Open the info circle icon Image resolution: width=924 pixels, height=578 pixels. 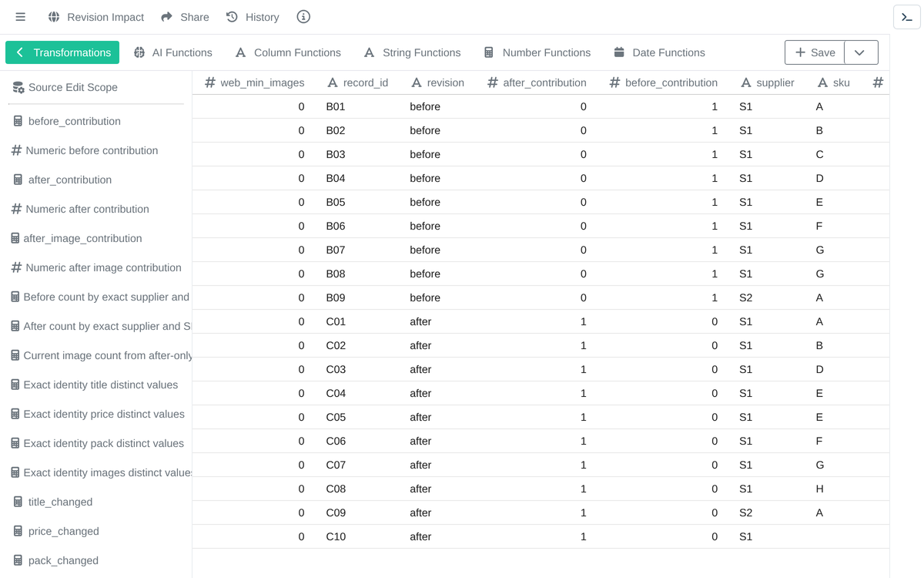point(303,17)
